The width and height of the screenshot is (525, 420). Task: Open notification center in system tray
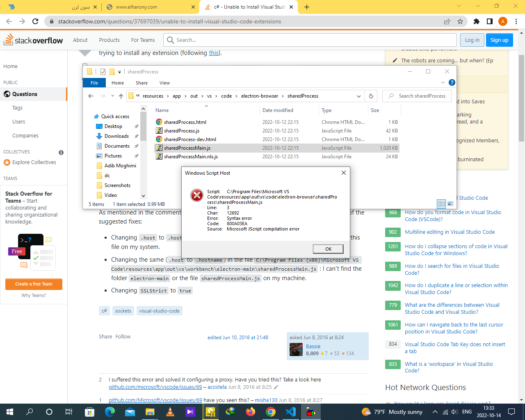point(511,412)
